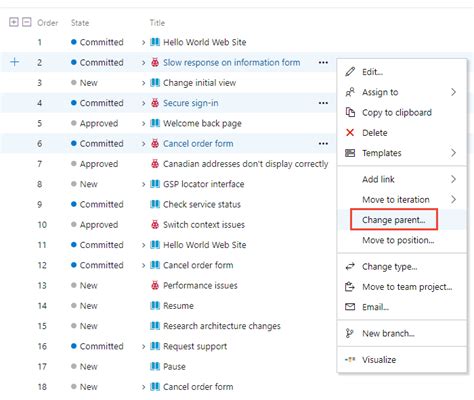Click the backlog item icon beside Resume
The height and width of the screenshot is (400, 474).
(155, 305)
